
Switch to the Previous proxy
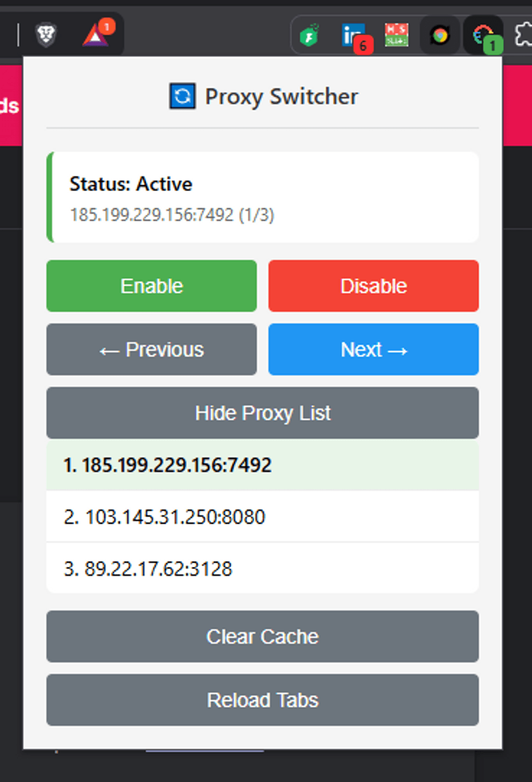click(152, 350)
